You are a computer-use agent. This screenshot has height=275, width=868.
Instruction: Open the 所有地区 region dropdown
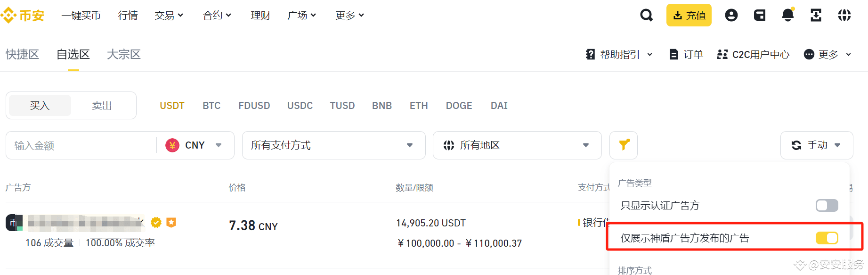click(517, 145)
